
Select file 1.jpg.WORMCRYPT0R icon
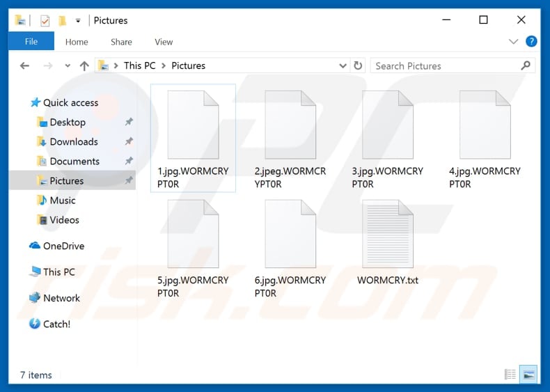(194, 125)
